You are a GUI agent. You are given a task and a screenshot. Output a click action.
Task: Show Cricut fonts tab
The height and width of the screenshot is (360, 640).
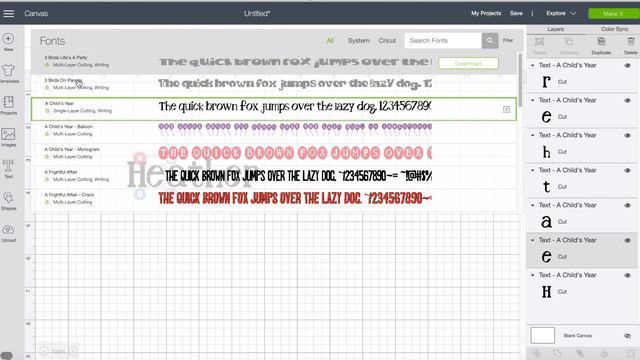[x=387, y=40]
